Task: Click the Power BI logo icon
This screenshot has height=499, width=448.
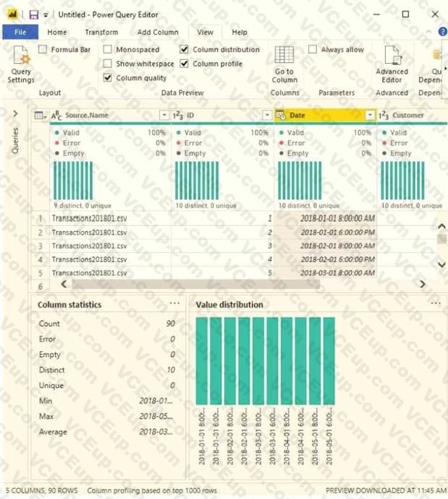Action: tap(13, 14)
